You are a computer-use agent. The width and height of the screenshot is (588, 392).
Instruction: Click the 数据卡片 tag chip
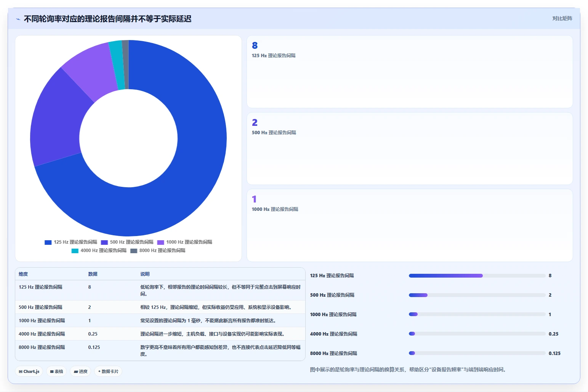click(x=108, y=371)
